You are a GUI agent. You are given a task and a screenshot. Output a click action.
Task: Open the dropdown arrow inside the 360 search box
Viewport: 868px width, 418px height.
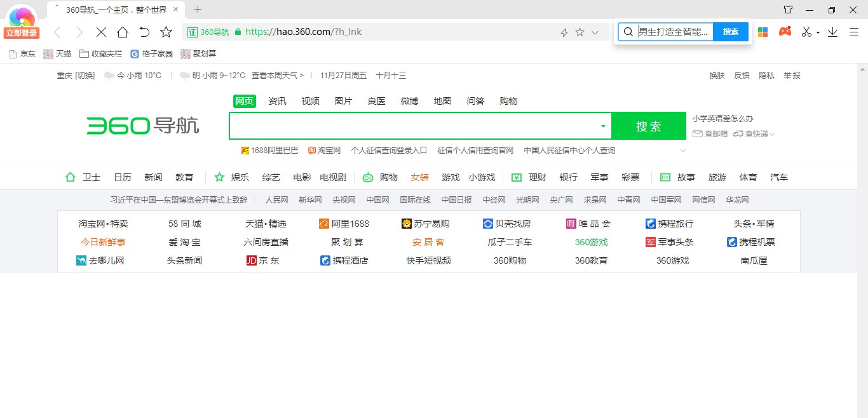click(x=603, y=126)
